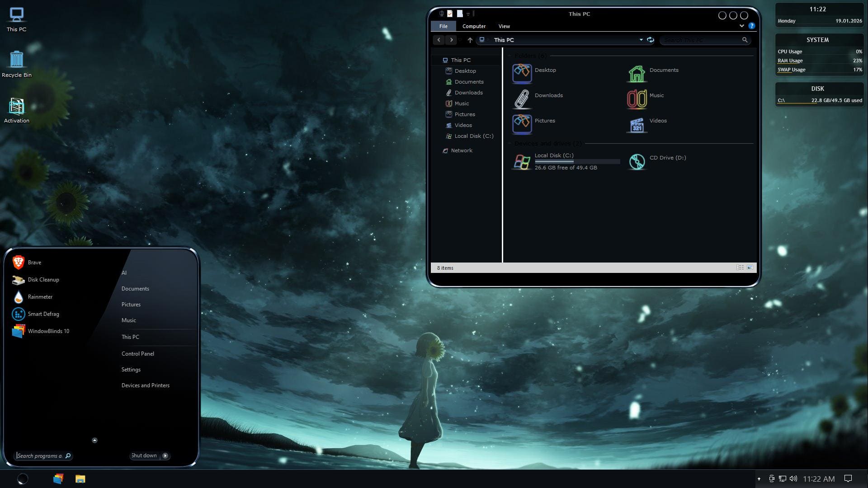
Task: Open the Music folder icon in main pane
Action: click(x=637, y=98)
